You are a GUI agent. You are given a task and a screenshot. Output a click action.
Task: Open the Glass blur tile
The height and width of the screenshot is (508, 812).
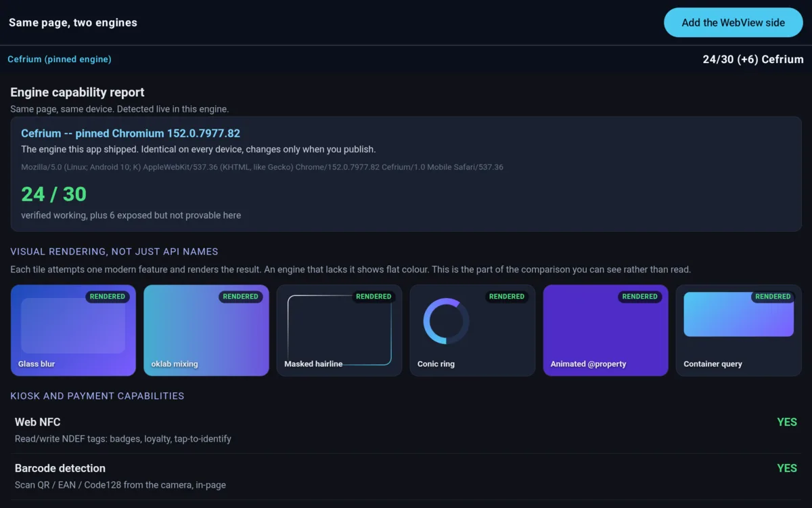[73, 330]
